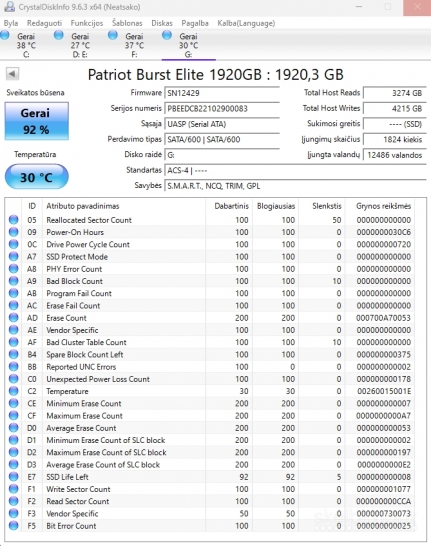
Task: Click status icon for D0 Average Erase Count
Action: click(14, 428)
